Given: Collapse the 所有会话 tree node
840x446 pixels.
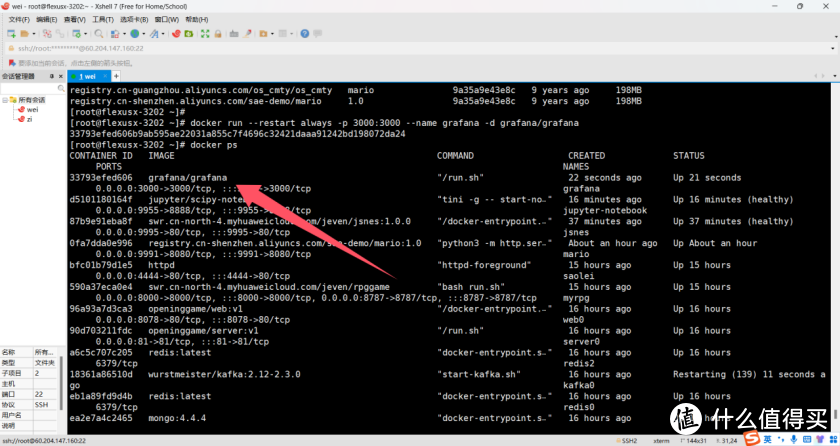Looking at the screenshot, I should (x=5, y=100).
